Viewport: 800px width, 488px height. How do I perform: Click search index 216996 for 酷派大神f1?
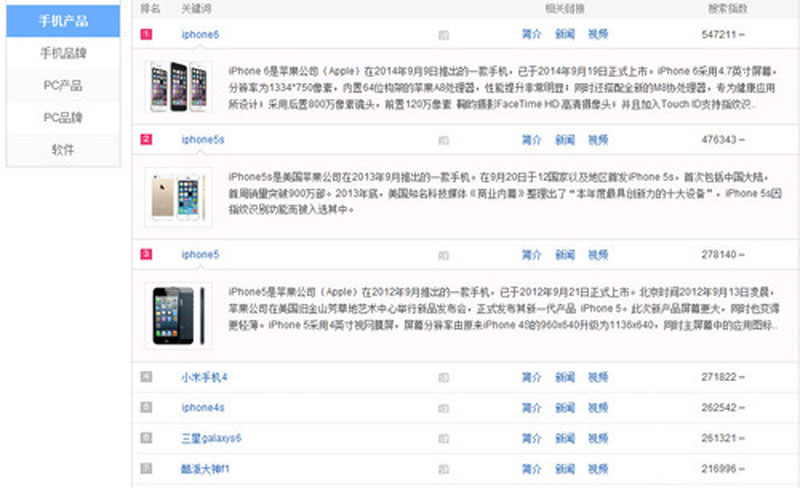[719, 469]
